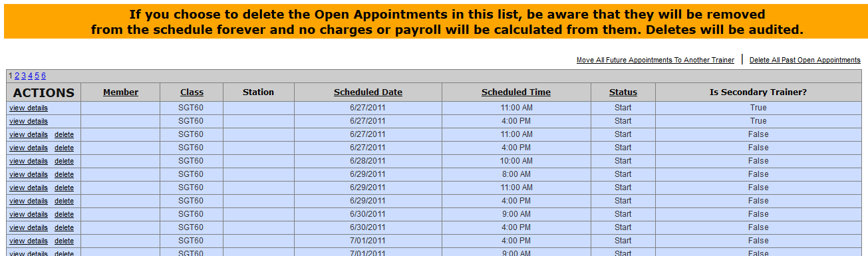Sort by Scheduled Date header
The width and height of the screenshot is (868, 256).
click(x=368, y=92)
